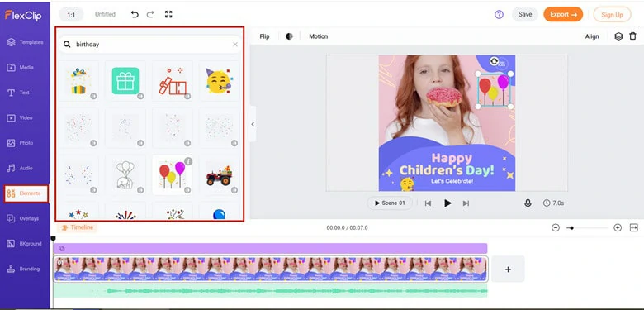Image resolution: width=644 pixels, height=310 pixels.
Task: Click the Untitled project name field
Action: point(105,14)
